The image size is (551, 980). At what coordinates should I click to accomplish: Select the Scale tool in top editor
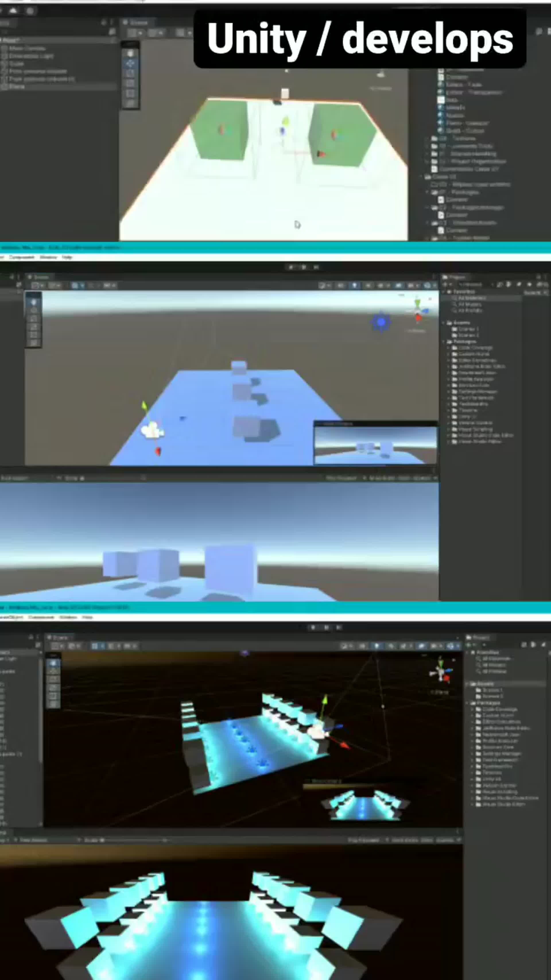[x=130, y=83]
